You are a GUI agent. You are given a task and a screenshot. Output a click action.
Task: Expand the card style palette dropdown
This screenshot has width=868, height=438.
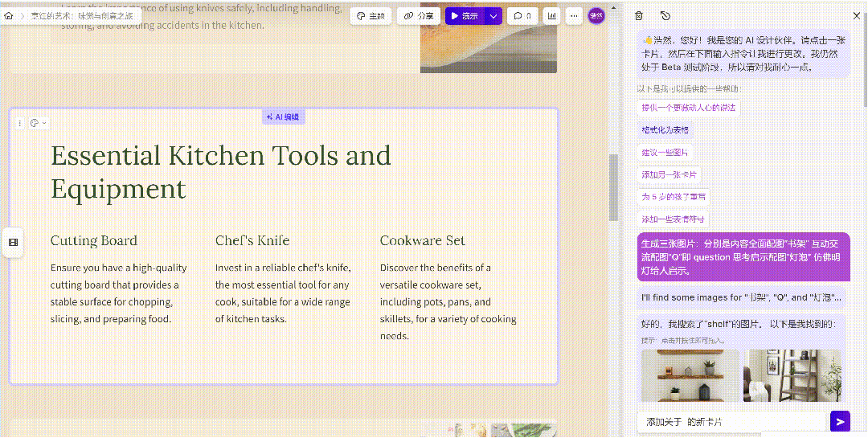pyautogui.click(x=38, y=123)
